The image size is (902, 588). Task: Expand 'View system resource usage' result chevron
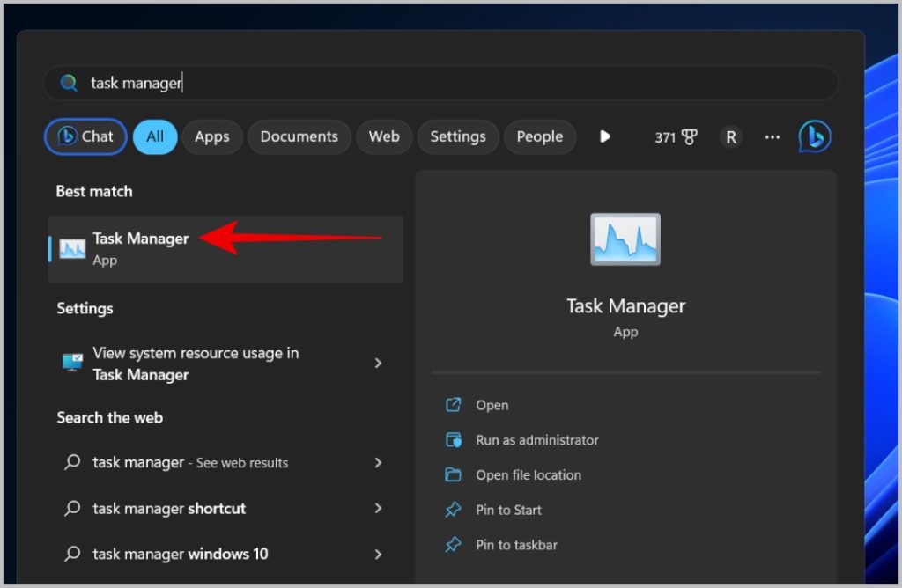[378, 364]
